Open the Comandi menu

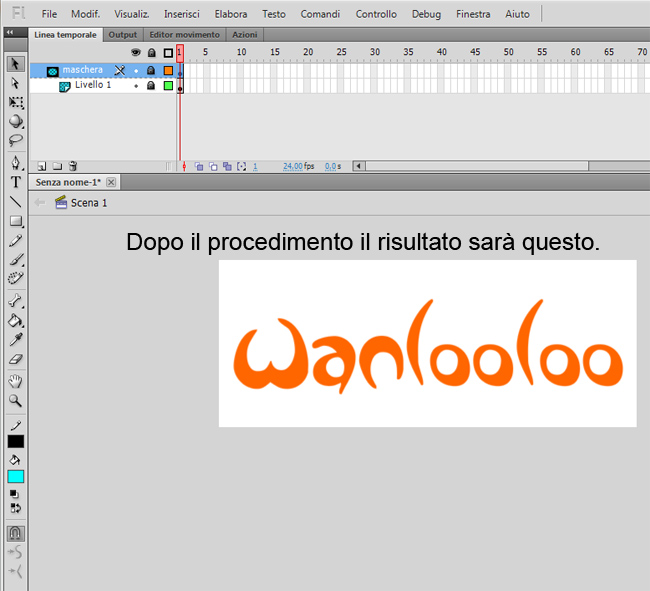pyautogui.click(x=320, y=14)
